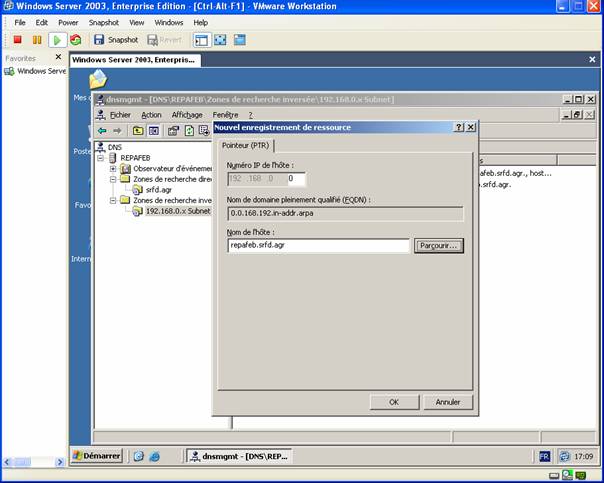
Task: Select DNS root node in tree
Action: [x=115, y=147]
